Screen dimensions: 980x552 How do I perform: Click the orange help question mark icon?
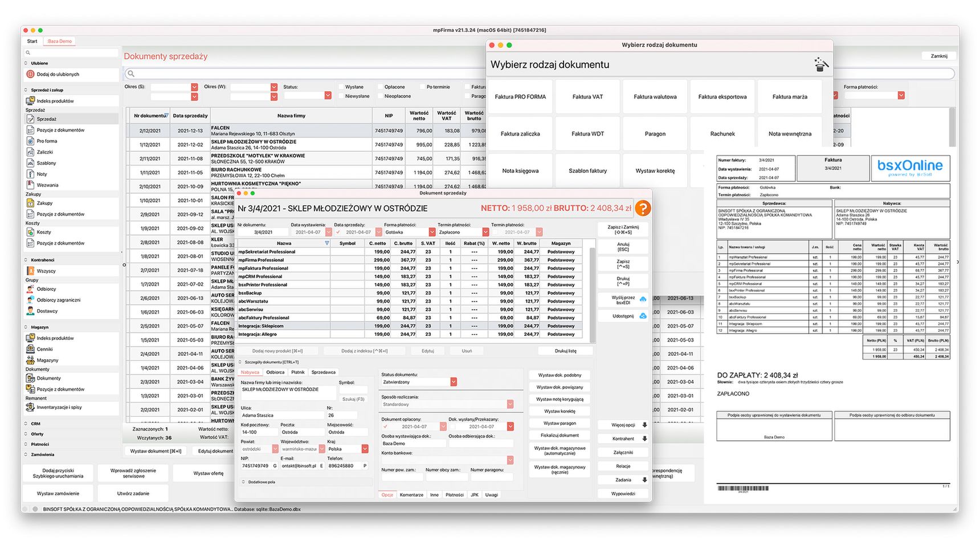(x=643, y=208)
